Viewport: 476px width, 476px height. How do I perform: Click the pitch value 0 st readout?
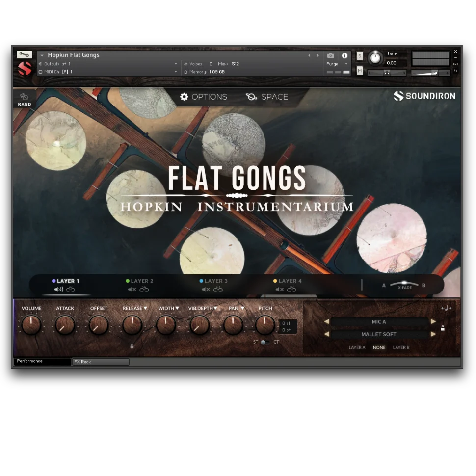(x=286, y=323)
